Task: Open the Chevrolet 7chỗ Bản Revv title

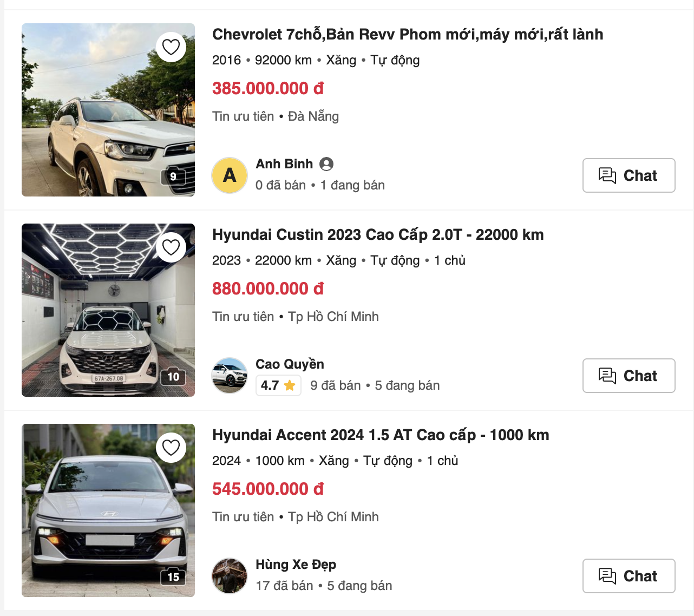Action: (x=407, y=35)
